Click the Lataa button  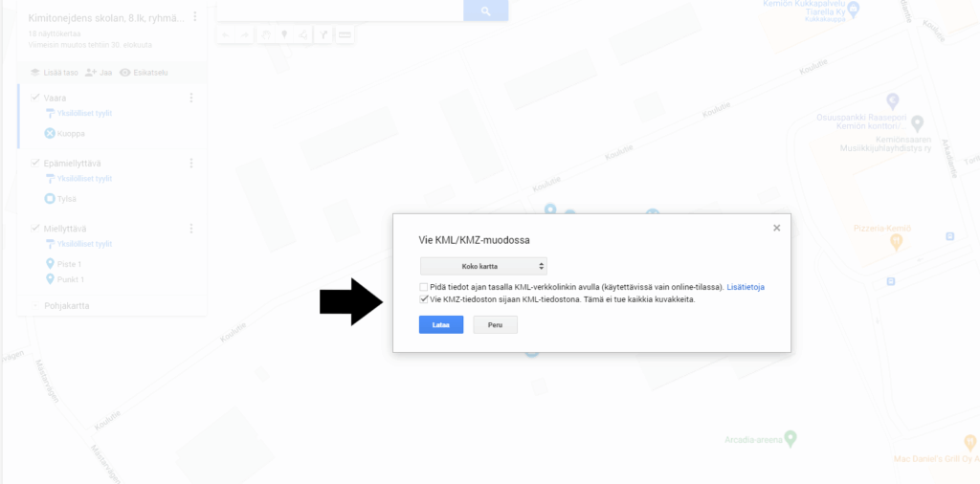click(441, 325)
